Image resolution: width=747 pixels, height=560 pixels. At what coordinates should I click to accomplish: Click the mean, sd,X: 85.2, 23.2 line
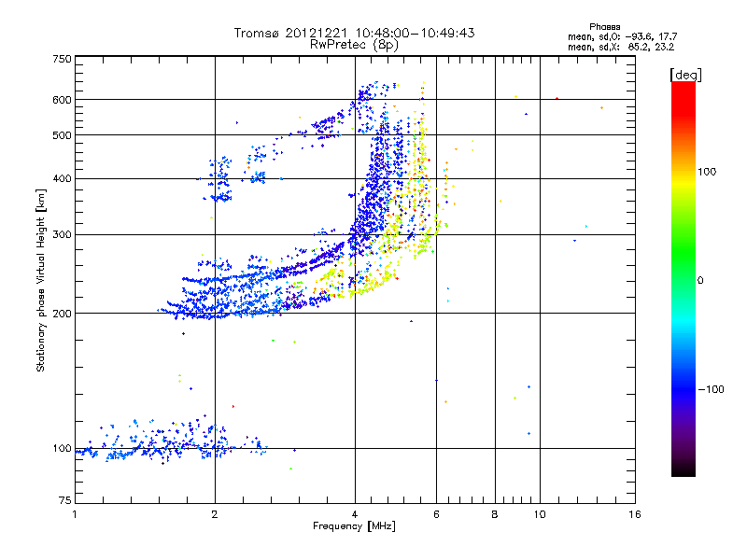(621, 47)
